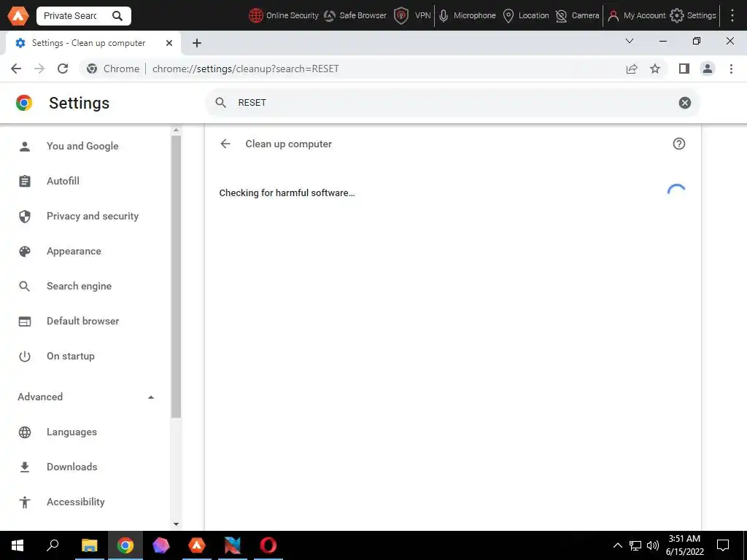This screenshot has width=747, height=560.
Task: Open the tab search dropdown arrow
Action: click(x=630, y=41)
